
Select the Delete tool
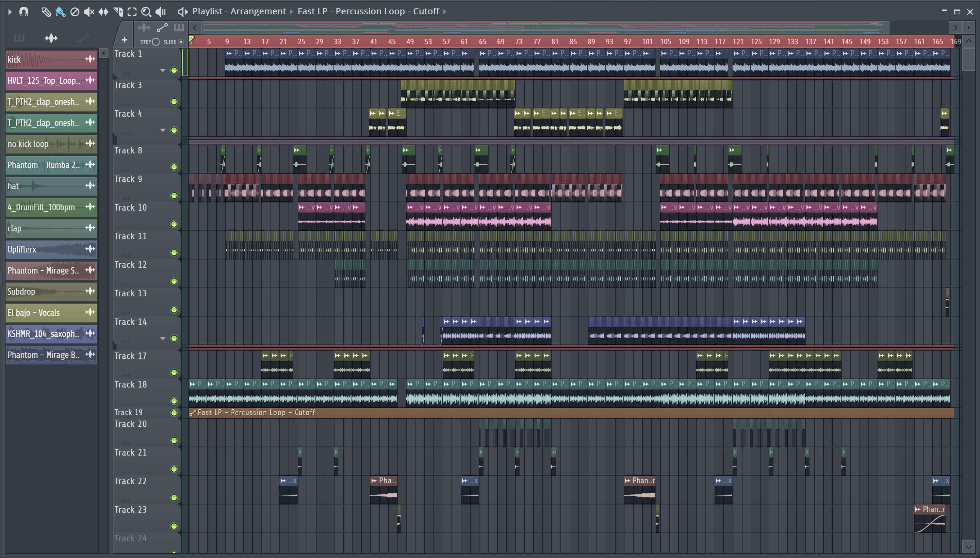[x=75, y=12]
